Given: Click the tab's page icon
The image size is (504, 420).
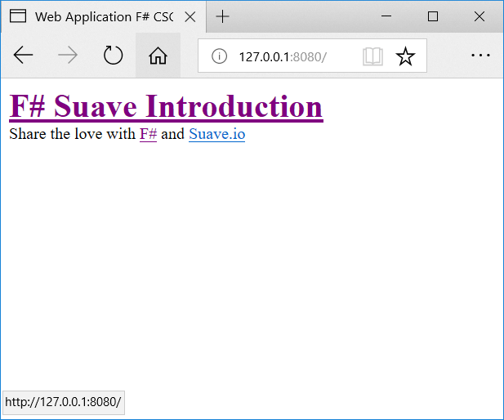Looking at the screenshot, I should point(18,16).
